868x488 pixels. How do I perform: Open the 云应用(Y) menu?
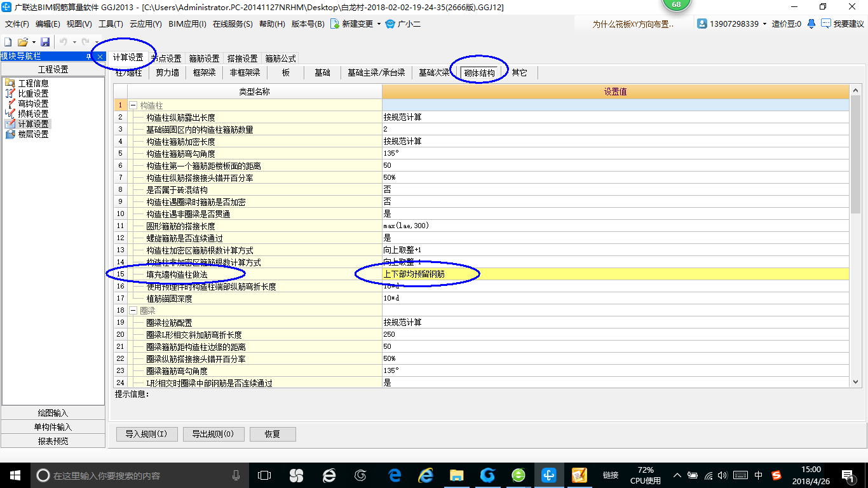[146, 24]
